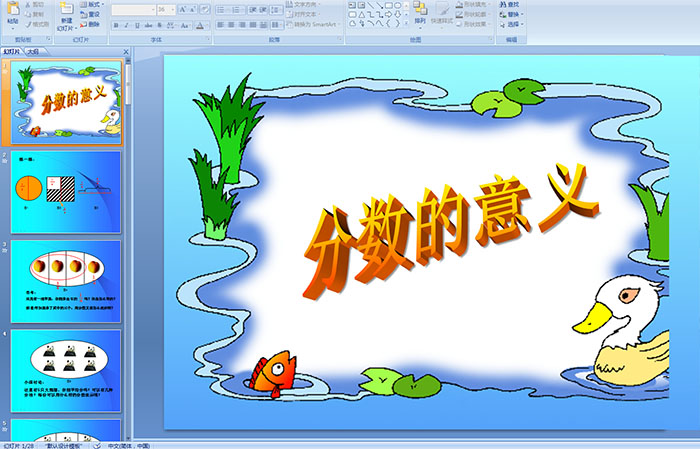Select the right arrow block shape

click(x=389, y=15)
